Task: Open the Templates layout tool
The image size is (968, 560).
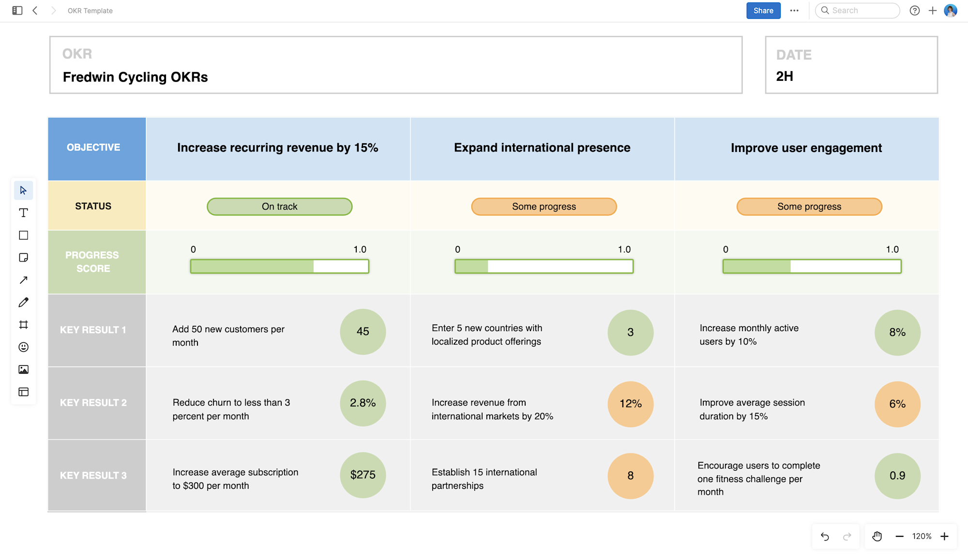Action: pos(23,392)
